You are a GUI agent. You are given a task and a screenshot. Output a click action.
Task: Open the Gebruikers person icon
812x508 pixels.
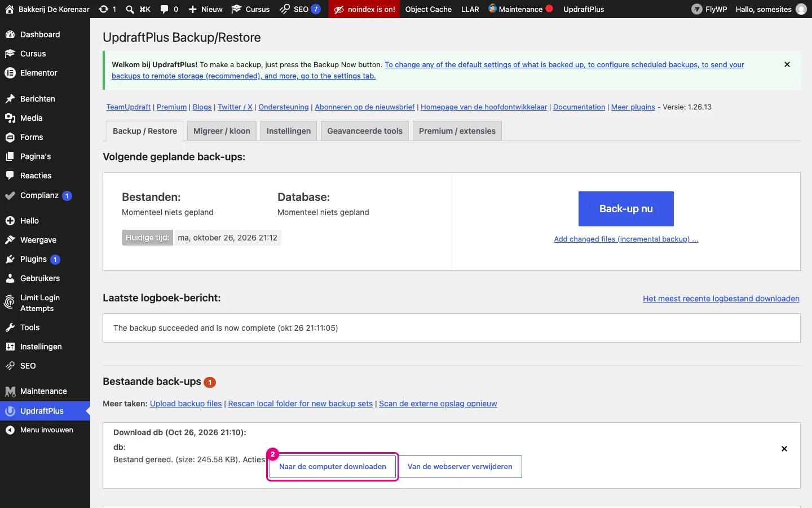pos(10,278)
